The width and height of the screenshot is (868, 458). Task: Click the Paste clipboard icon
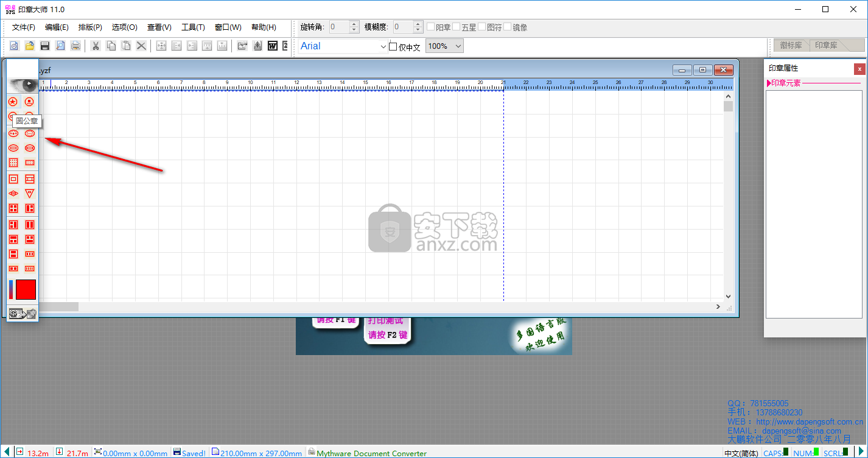tap(126, 46)
